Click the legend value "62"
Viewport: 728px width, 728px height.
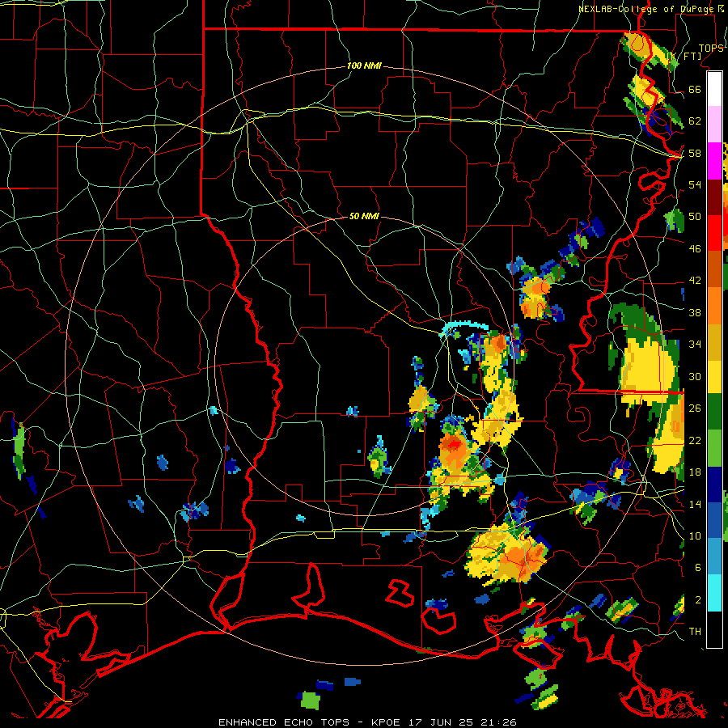[695, 121]
